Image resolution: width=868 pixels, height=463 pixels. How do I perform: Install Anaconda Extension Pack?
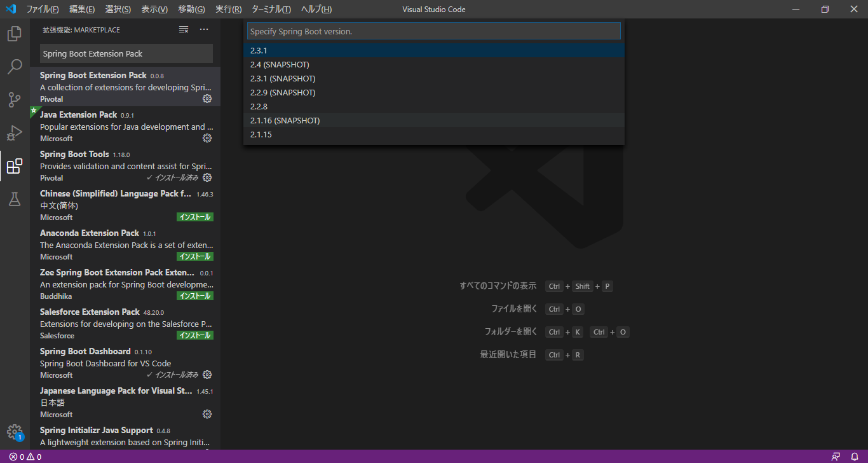pos(194,256)
